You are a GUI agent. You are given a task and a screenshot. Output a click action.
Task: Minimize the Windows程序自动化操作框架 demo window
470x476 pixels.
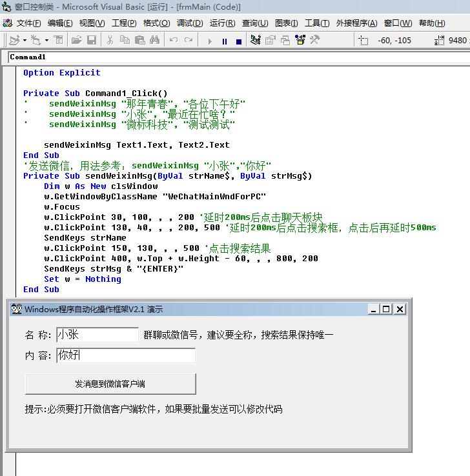[x=373, y=310]
